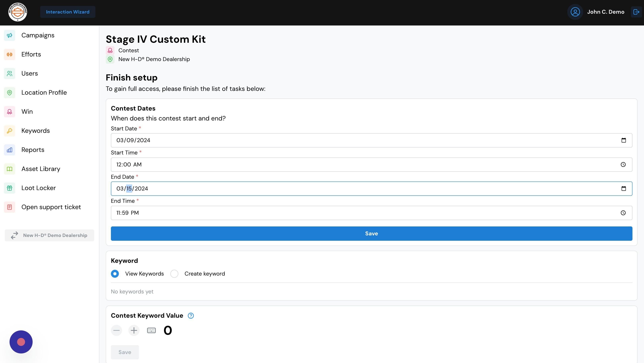Click the purple record button in the corner
Viewport: 644px width, 363px height.
[x=21, y=342]
